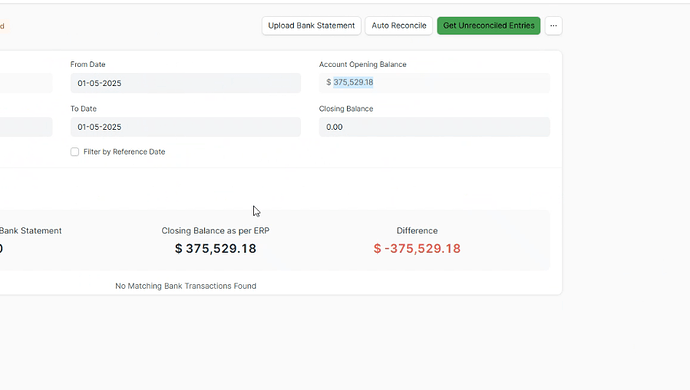Click the Closing Balance field label
The image size is (690, 390).
pyautogui.click(x=346, y=109)
